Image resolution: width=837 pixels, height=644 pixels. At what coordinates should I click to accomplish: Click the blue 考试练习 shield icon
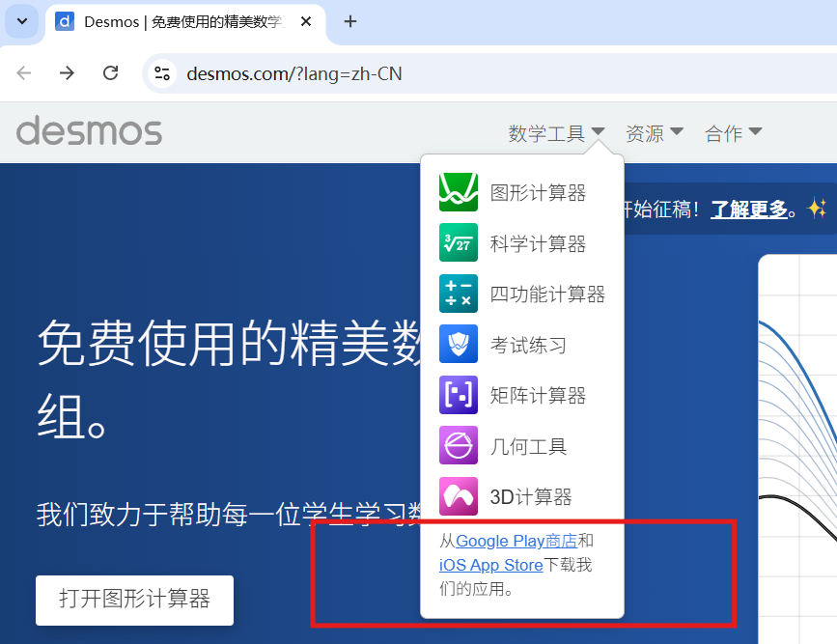tap(458, 345)
